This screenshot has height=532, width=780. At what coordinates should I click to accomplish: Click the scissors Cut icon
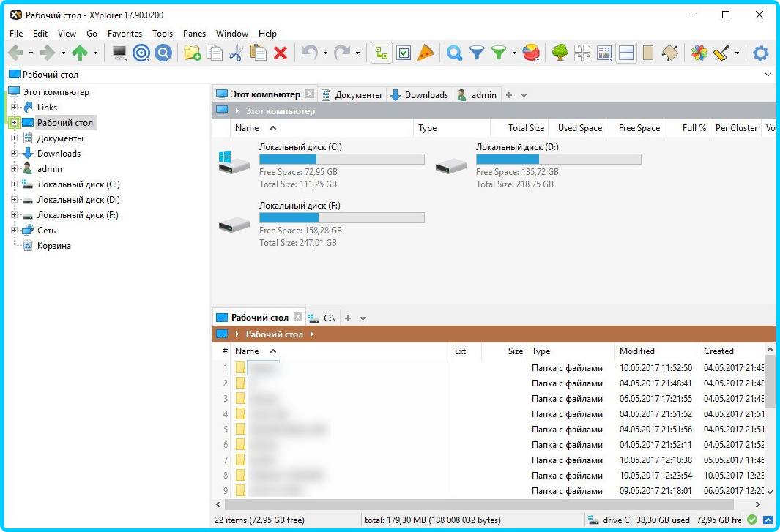coord(236,53)
